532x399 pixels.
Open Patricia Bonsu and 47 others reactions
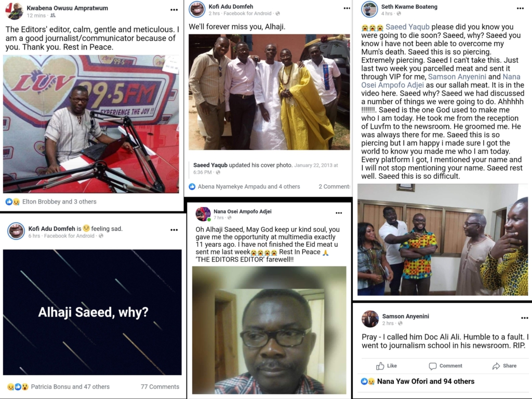tap(70, 387)
